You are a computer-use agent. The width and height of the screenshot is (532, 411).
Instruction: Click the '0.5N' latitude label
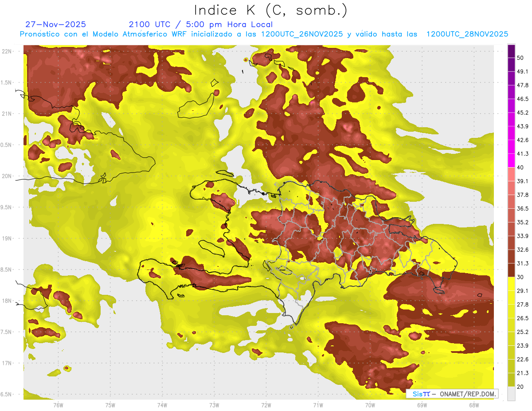pos(6,145)
